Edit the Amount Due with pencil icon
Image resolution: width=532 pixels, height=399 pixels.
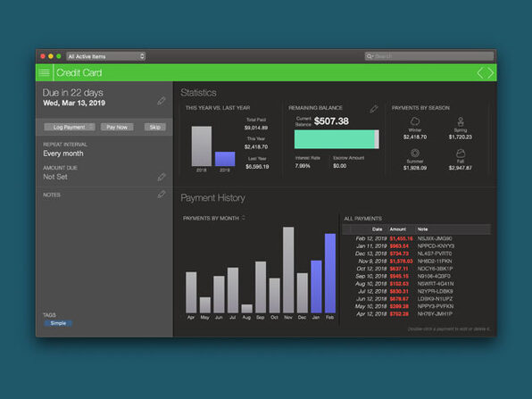[162, 177]
